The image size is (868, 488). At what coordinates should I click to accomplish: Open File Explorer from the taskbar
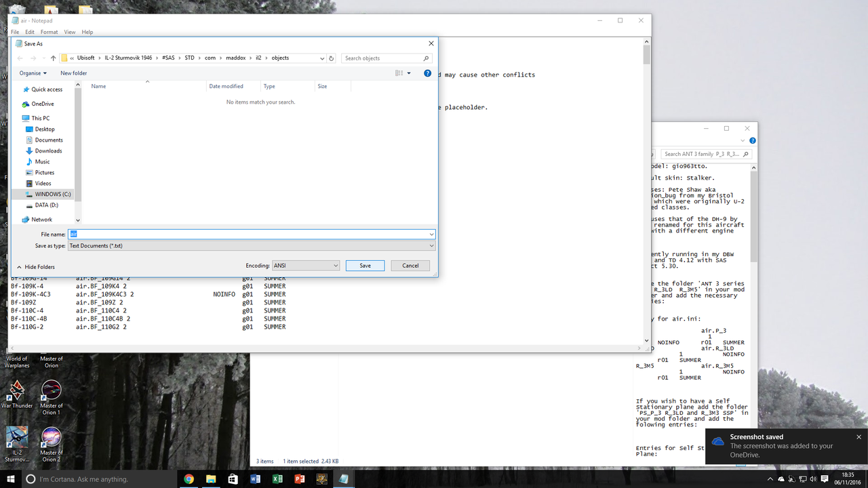click(x=211, y=479)
